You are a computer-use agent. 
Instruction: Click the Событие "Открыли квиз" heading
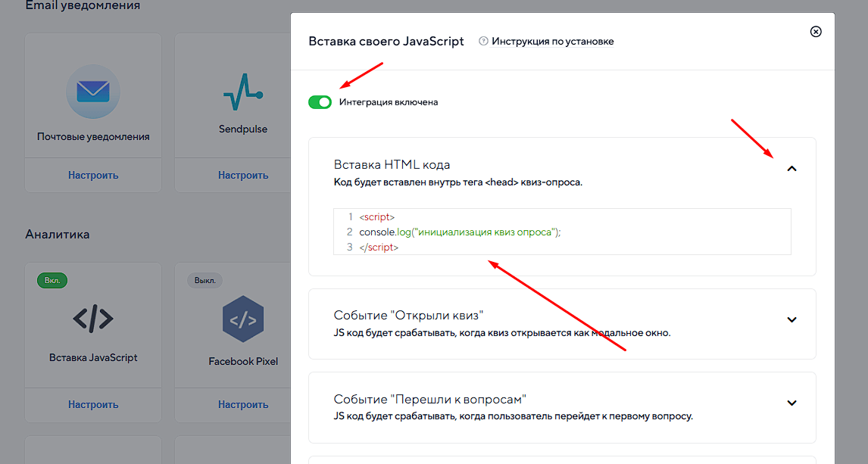click(408, 316)
